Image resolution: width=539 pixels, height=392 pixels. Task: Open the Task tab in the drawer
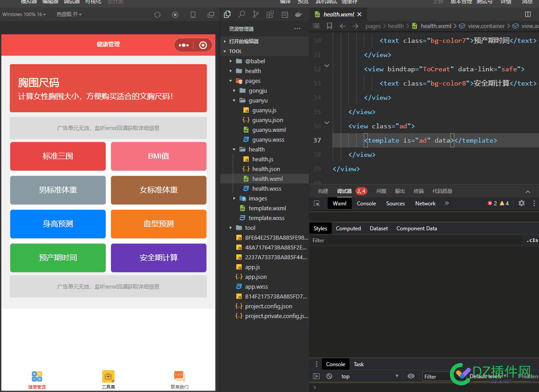359,364
